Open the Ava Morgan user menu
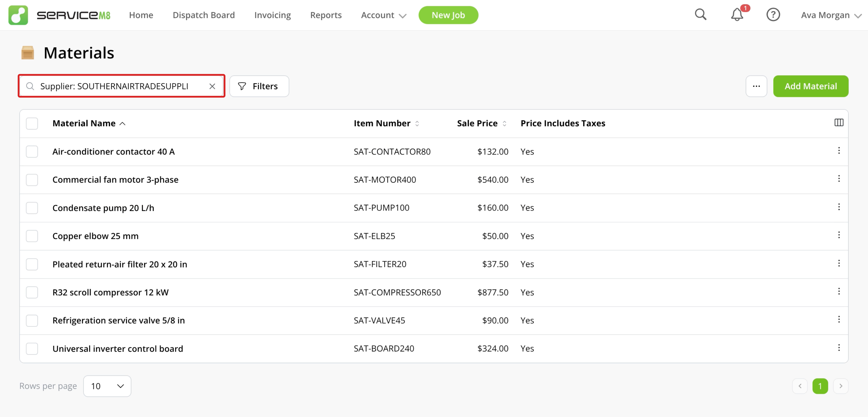 [x=831, y=15]
